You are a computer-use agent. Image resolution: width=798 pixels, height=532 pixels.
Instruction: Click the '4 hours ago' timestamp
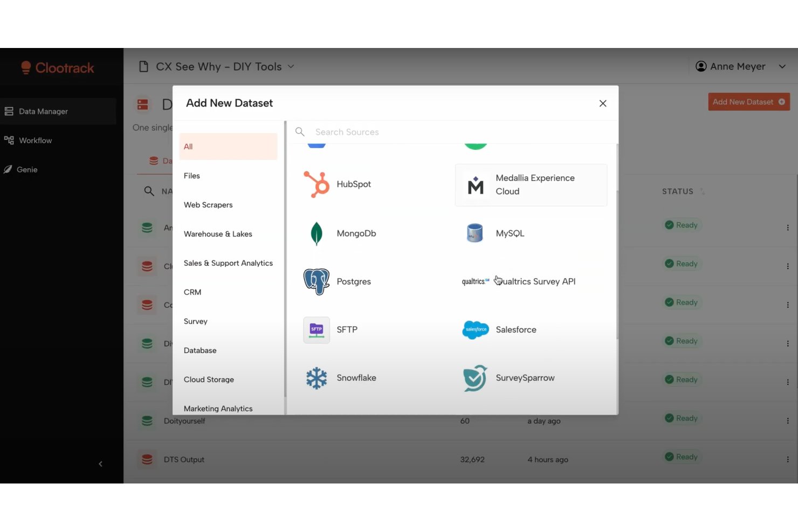[548, 460]
